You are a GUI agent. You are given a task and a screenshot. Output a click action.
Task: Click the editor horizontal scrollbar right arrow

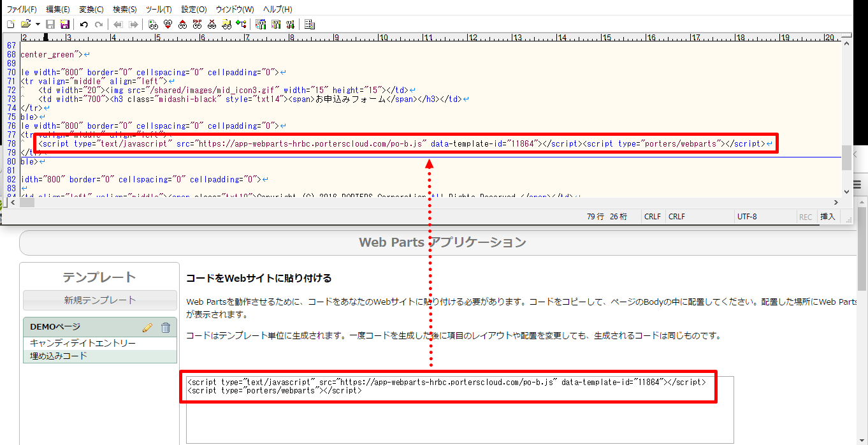pyautogui.click(x=836, y=203)
